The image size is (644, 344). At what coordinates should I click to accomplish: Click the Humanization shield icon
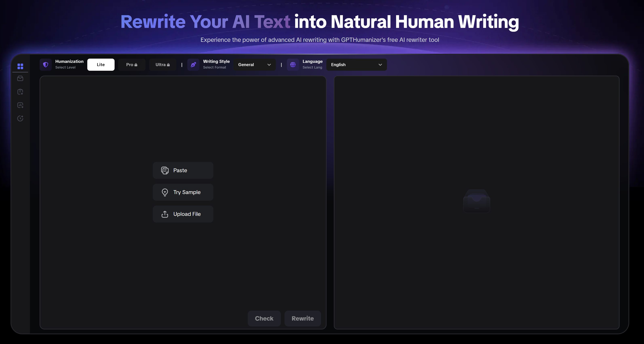tap(45, 65)
